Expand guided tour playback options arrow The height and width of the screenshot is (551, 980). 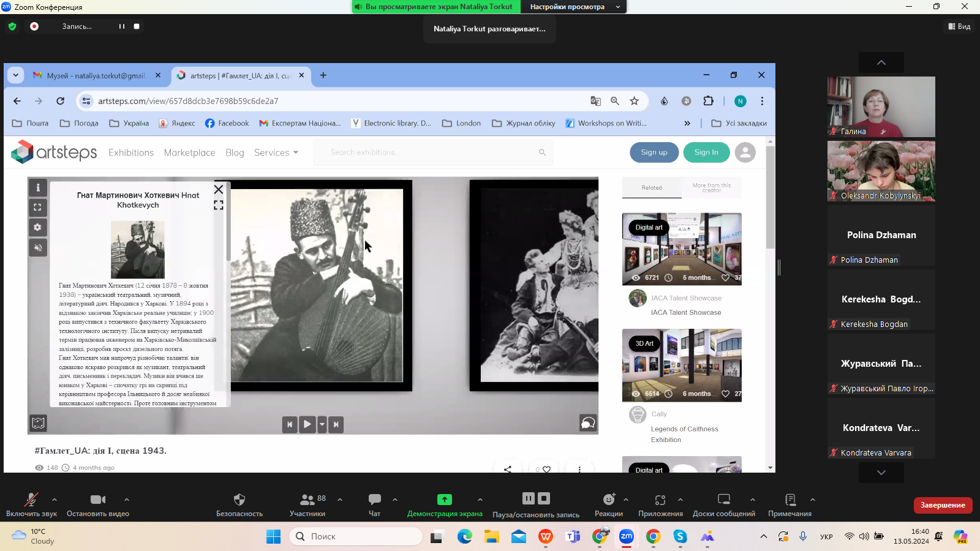click(x=322, y=424)
